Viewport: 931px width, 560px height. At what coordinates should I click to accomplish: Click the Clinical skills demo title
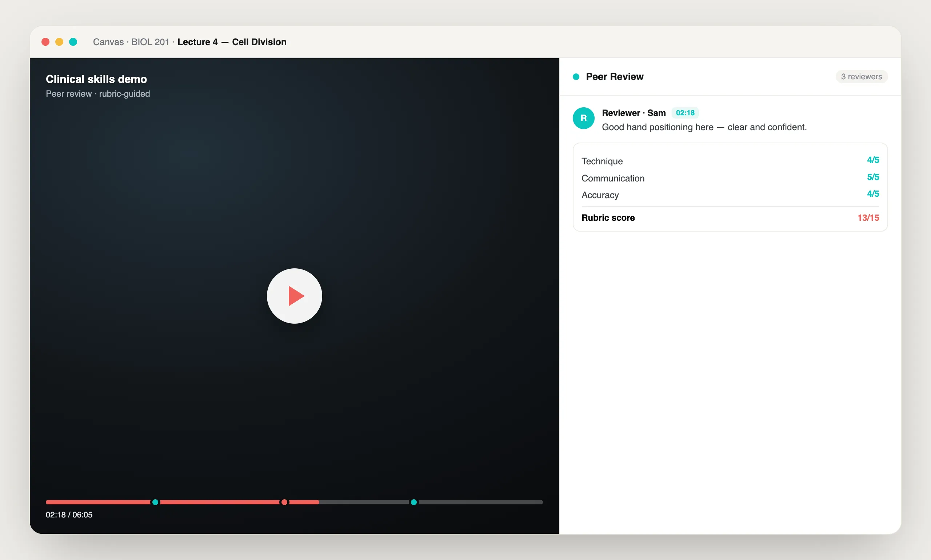pos(96,79)
